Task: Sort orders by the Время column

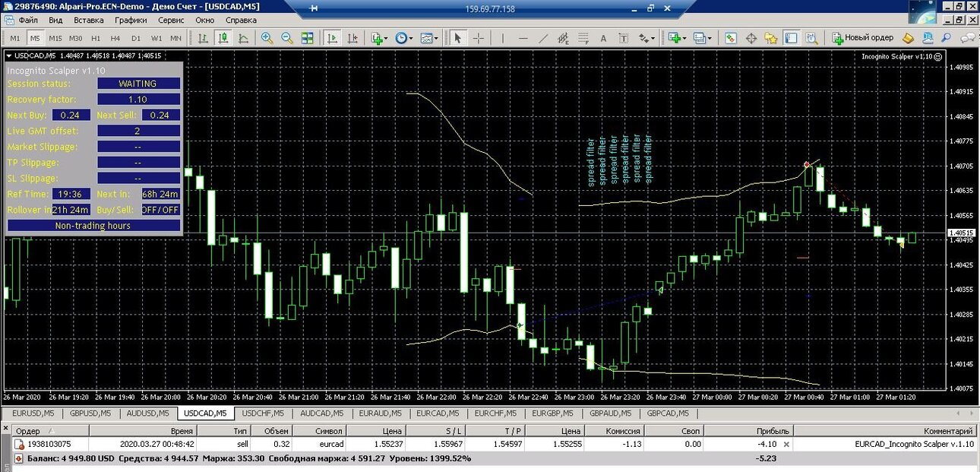Action: [141, 431]
